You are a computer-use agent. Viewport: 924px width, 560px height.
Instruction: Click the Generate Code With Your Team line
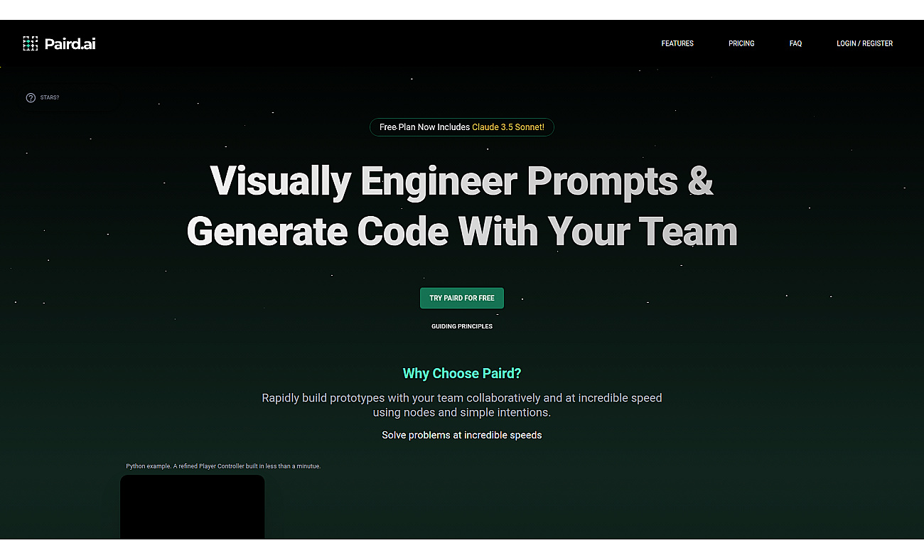click(x=462, y=231)
